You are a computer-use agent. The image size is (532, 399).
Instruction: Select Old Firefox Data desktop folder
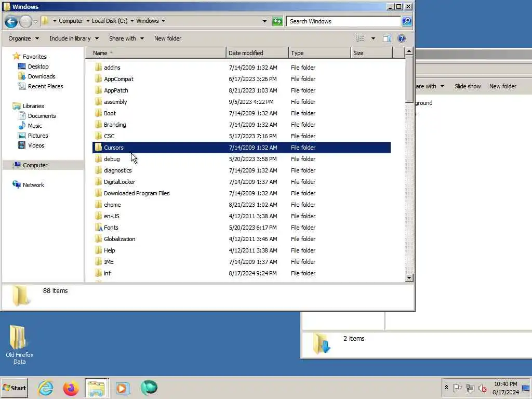(x=19, y=344)
